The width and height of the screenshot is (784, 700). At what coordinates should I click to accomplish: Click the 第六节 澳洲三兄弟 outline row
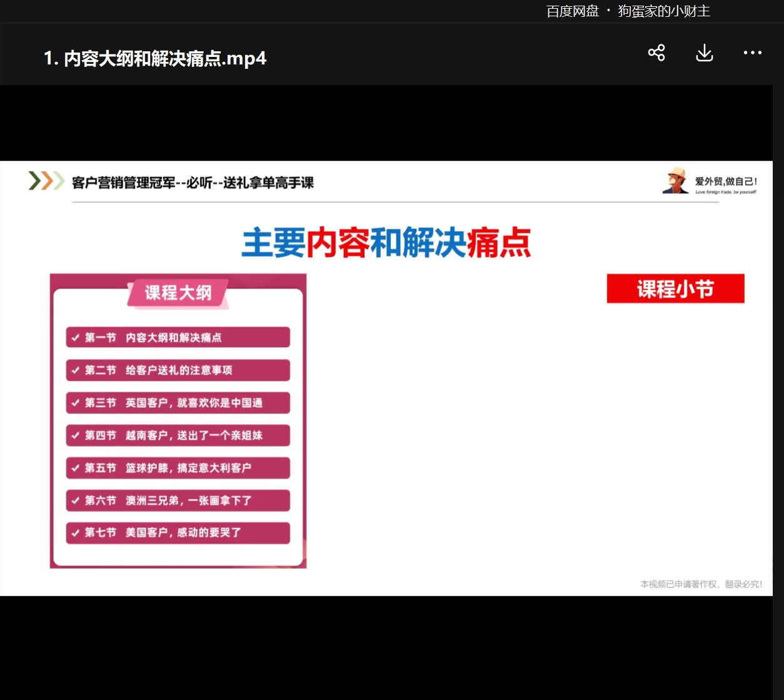point(178,500)
